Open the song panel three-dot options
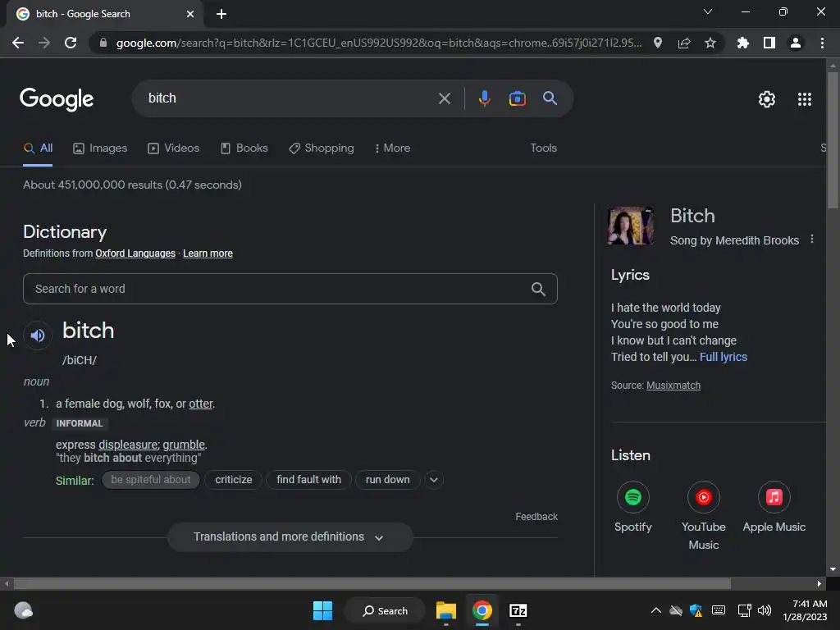This screenshot has width=840, height=630. [x=812, y=239]
